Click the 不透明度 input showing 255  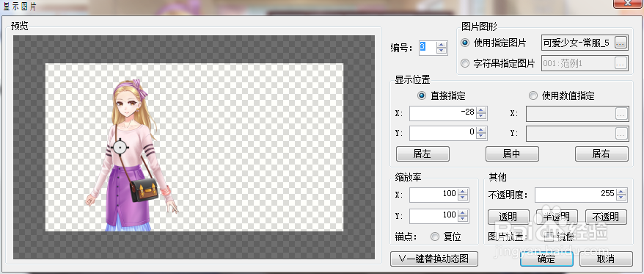click(576, 195)
